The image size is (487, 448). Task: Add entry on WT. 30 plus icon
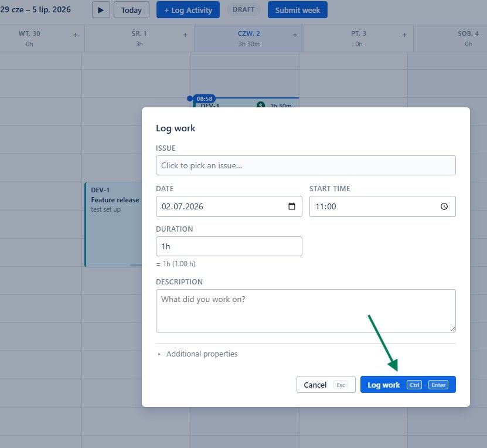tap(75, 35)
